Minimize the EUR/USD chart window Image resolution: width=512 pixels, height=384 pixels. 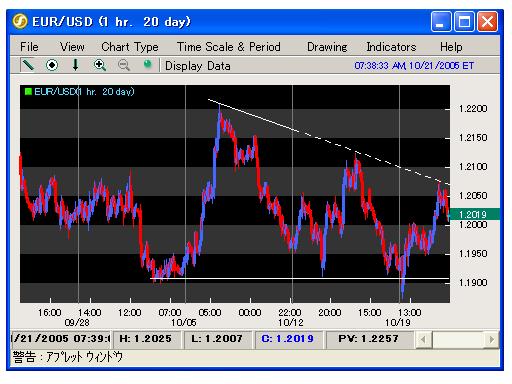point(441,22)
